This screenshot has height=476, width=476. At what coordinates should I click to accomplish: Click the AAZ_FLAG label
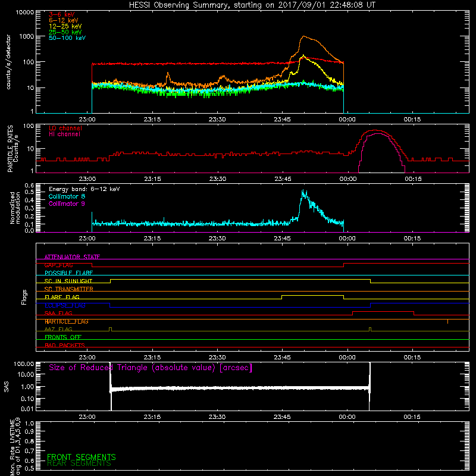point(58,329)
